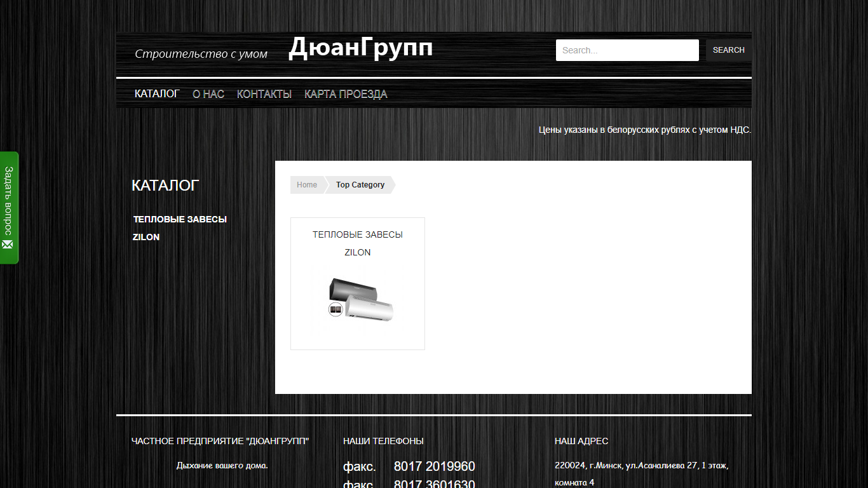
Task: Click the КАТАЛОГ sidebar heading
Action: coord(165,186)
